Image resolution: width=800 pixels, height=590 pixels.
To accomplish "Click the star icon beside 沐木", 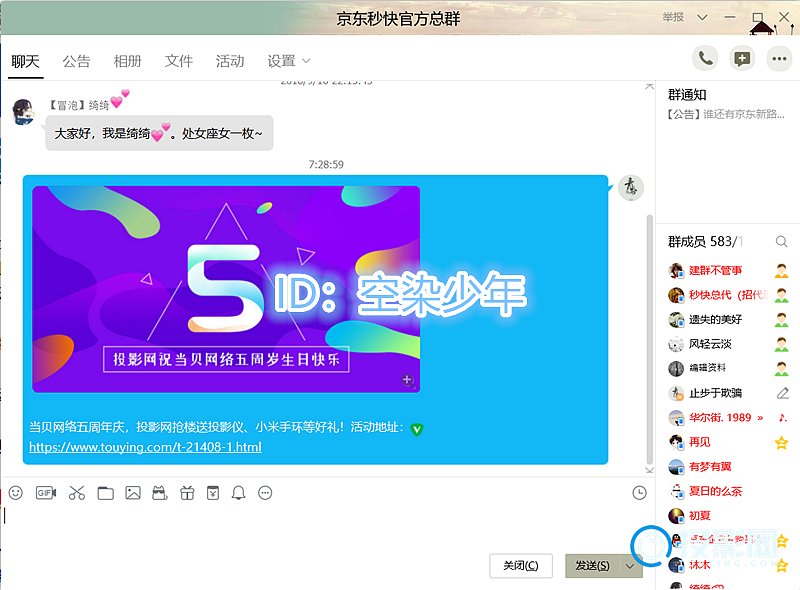I will point(781,565).
